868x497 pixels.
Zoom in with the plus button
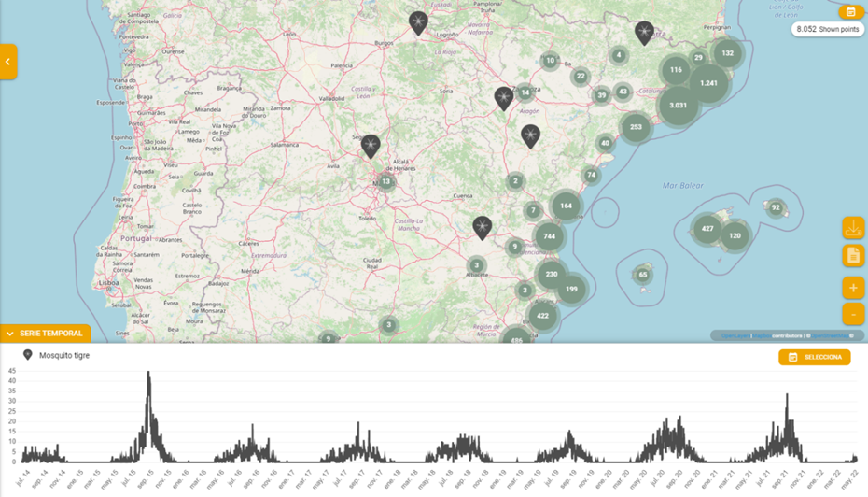tap(853, 288)
